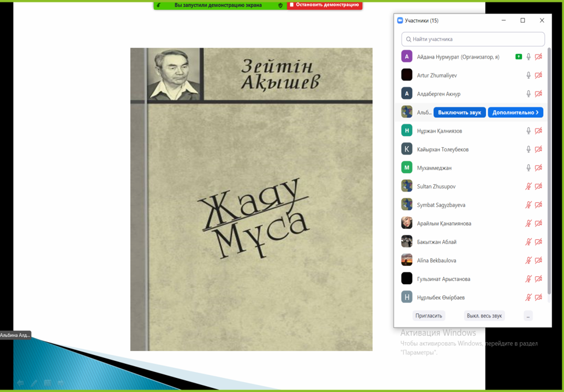
Task: Open the slide list menu in slideshow controls
Action: pyautogui.click(x=48, y=382)
